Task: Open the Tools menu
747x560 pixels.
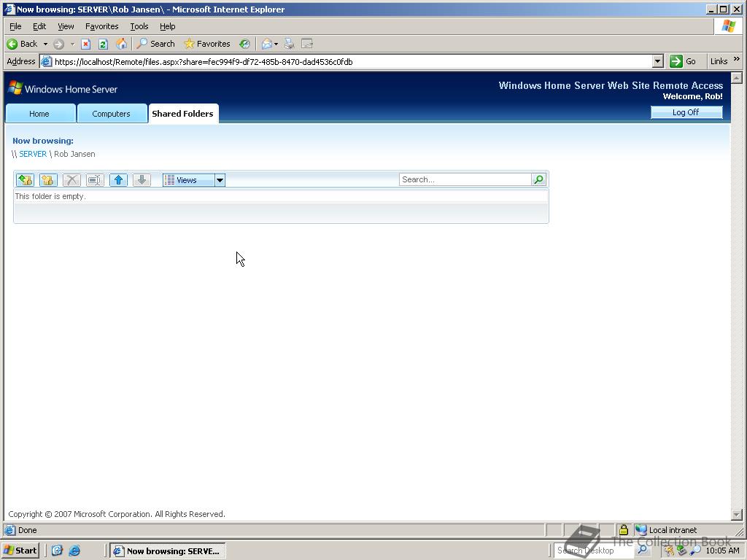Action: (x=139, y=26)
